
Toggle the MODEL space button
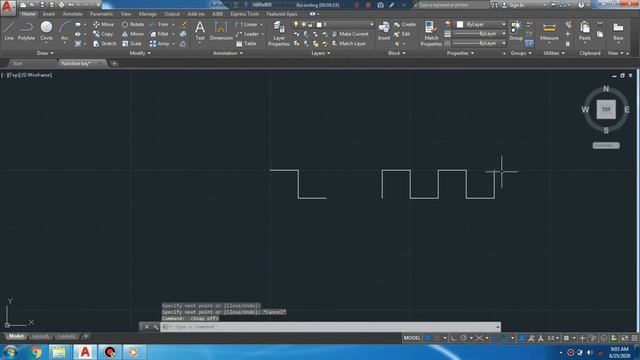412,338
